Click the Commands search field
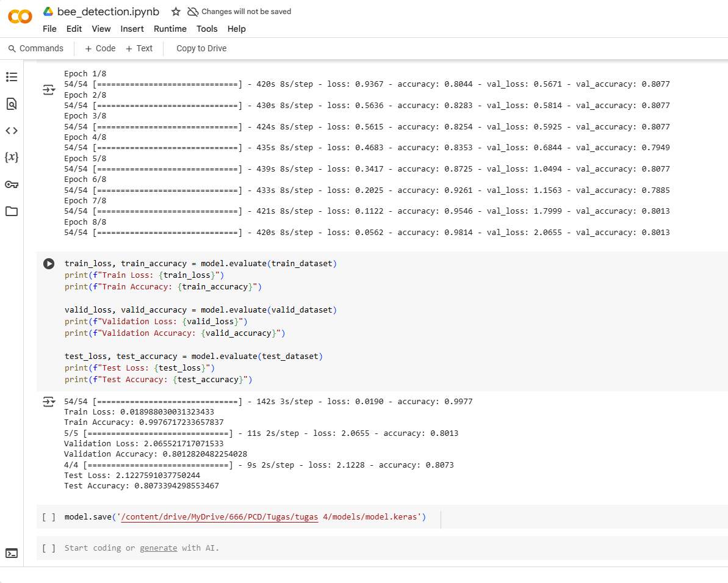Image resolution: width=728 pixels, height=583 pixels. [x=37, y=48]
